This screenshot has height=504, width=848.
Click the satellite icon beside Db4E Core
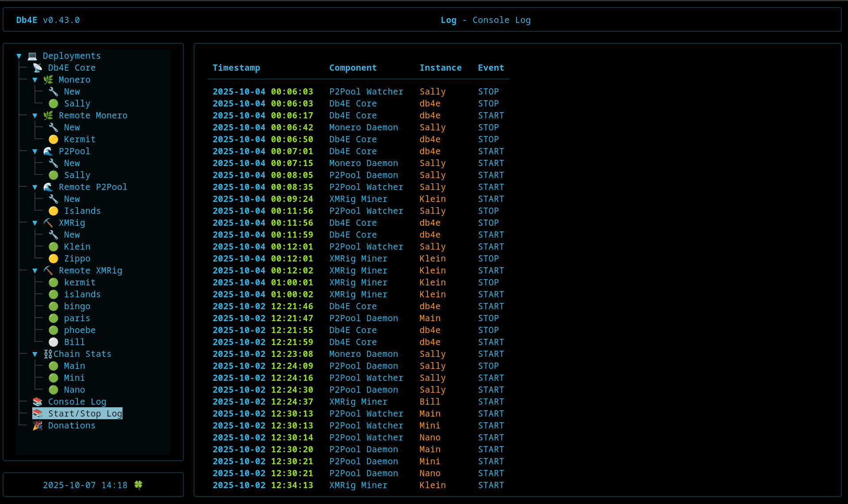38,68
